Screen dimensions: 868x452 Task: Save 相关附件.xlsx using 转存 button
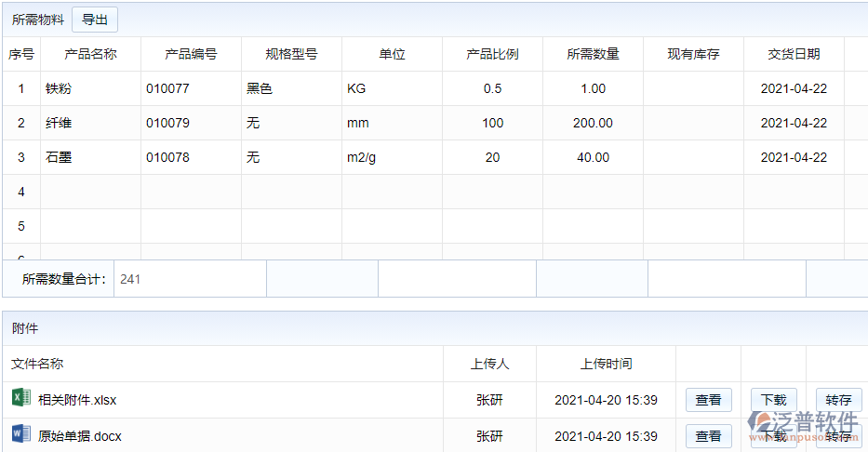(838, 400)
